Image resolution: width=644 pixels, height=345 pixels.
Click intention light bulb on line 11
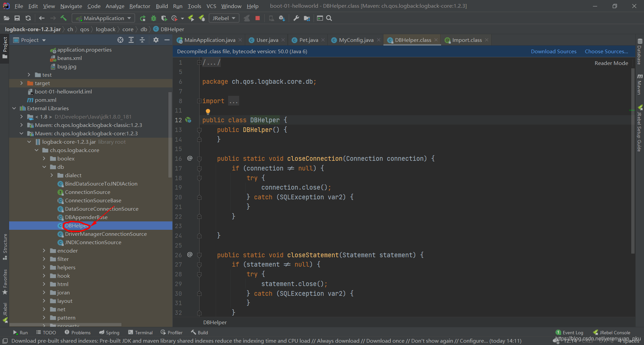click(208, 111)
